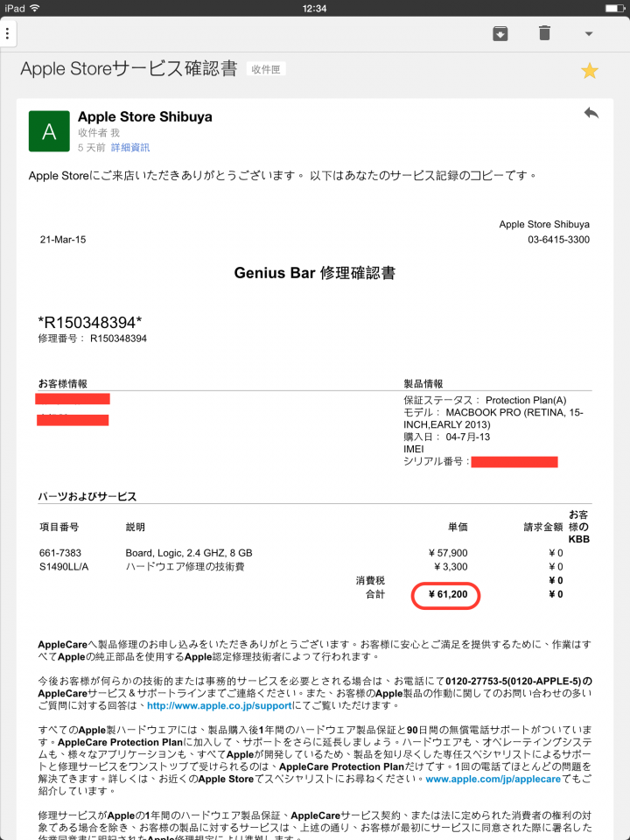
Task: Tap the email subject Apple Storeサービス確認書
Action: pos(129,68)
